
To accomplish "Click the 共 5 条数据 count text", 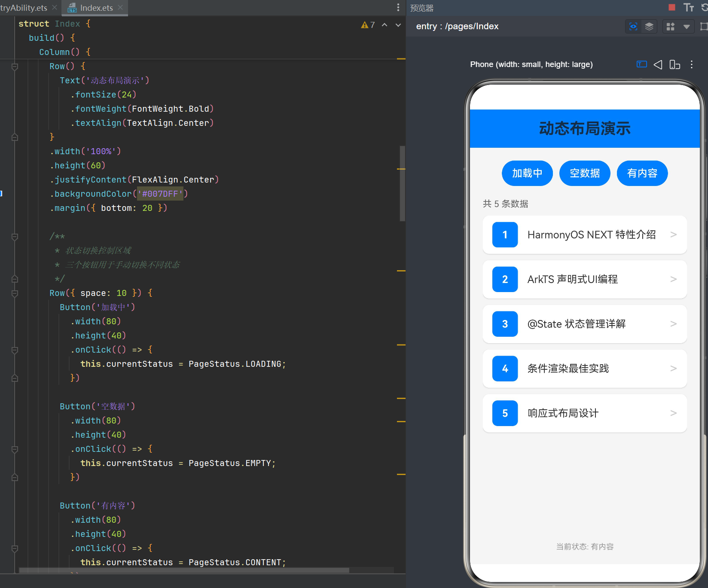I will coord(505,204).
